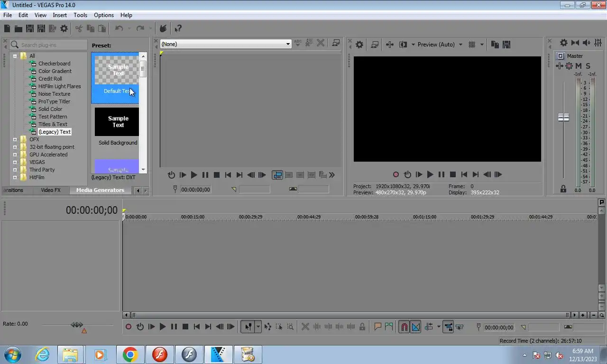Toggle Loop Playback in Trimmer transport
Image resolution: width=607 pixels, height=364 pixels.
(172, 175)
